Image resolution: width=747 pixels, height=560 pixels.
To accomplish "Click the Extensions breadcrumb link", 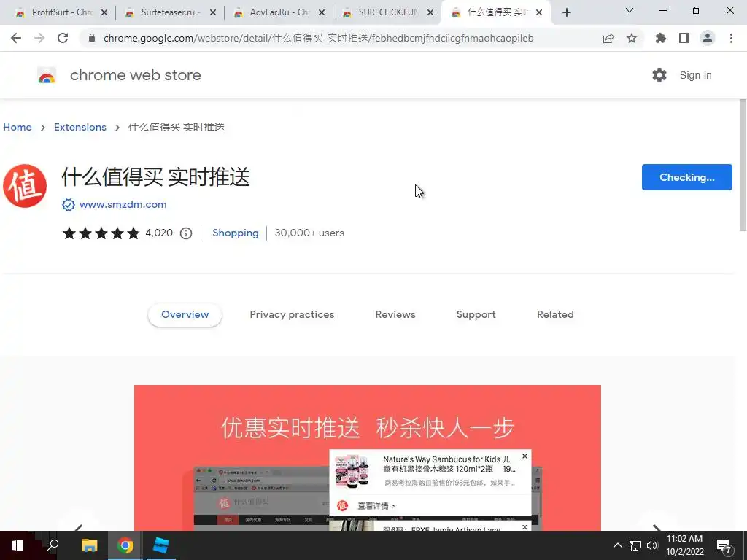I will pyautogui.click(x=80, y=127).
